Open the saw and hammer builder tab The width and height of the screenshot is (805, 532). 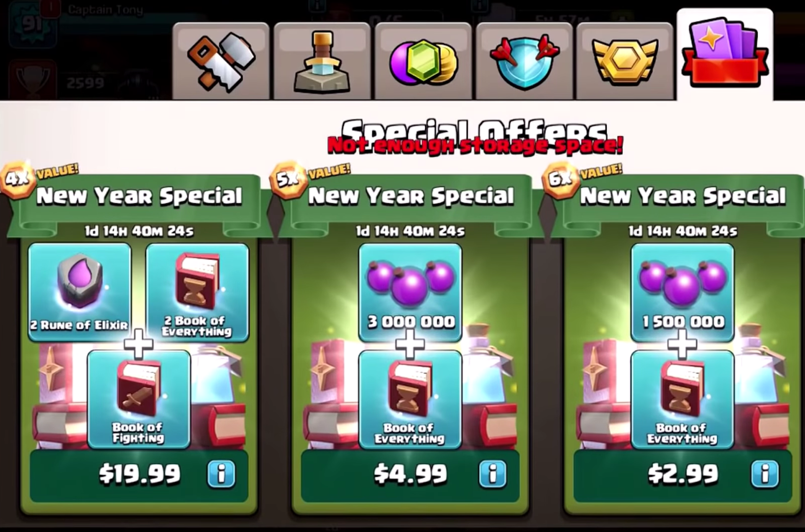[221, 61]
